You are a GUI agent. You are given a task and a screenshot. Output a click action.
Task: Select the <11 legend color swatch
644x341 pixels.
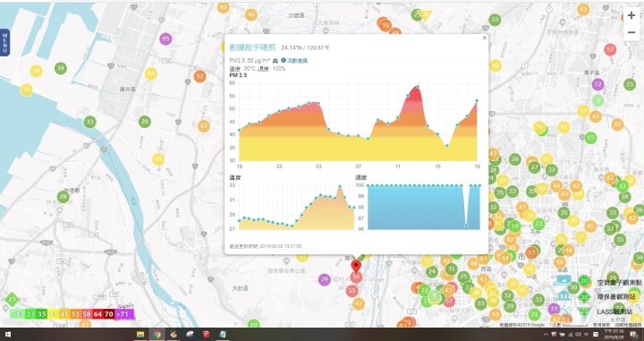[x=17, y=314]
